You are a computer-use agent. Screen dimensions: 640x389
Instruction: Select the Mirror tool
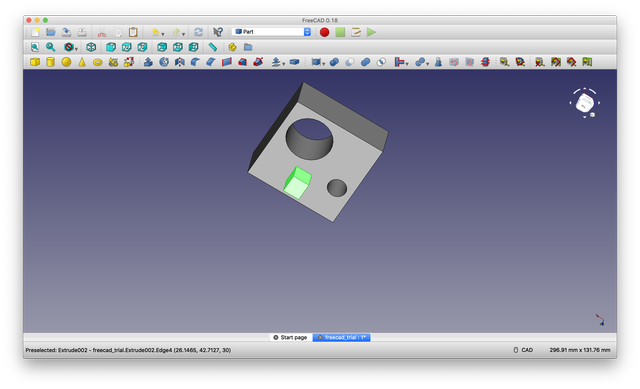[x=180, y=62]
